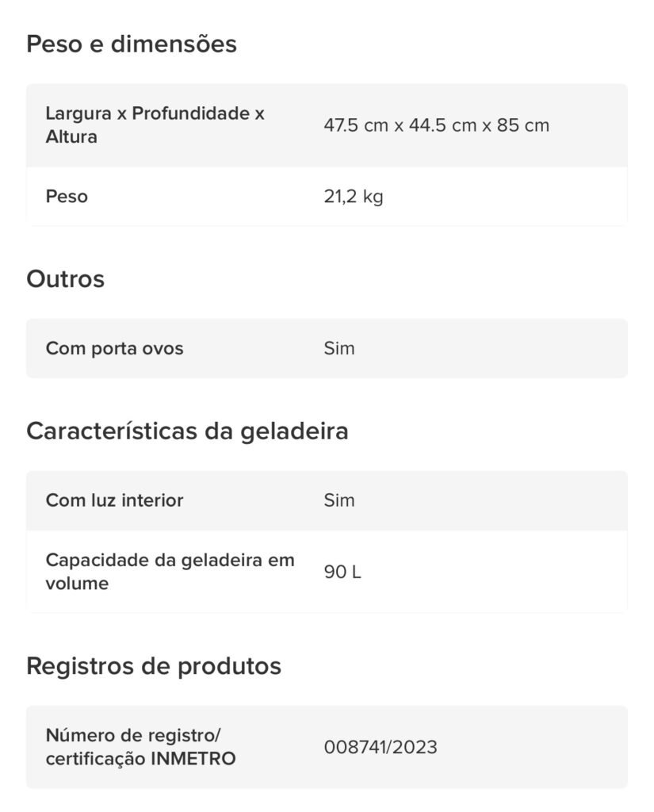The width and height of the screenshot is (654, 812).
Task: Click the 'Registros de produtos' heading
Action: 154,666
